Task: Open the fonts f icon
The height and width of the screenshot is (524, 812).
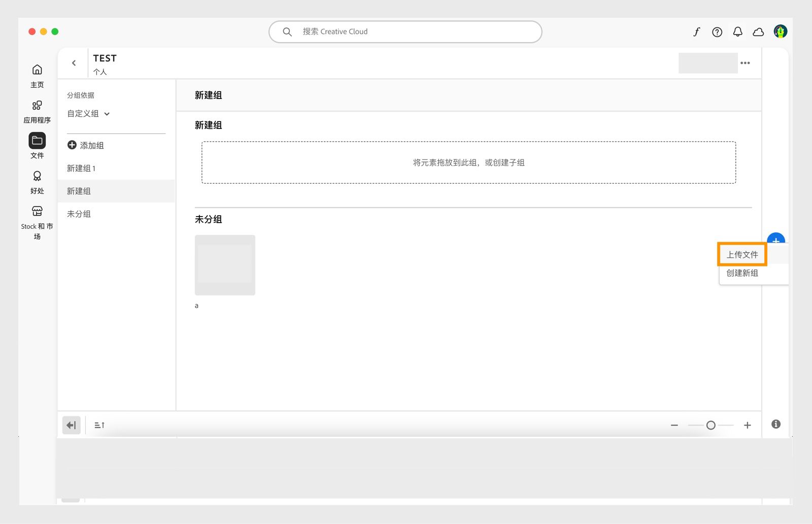Action: pos(696,32)
